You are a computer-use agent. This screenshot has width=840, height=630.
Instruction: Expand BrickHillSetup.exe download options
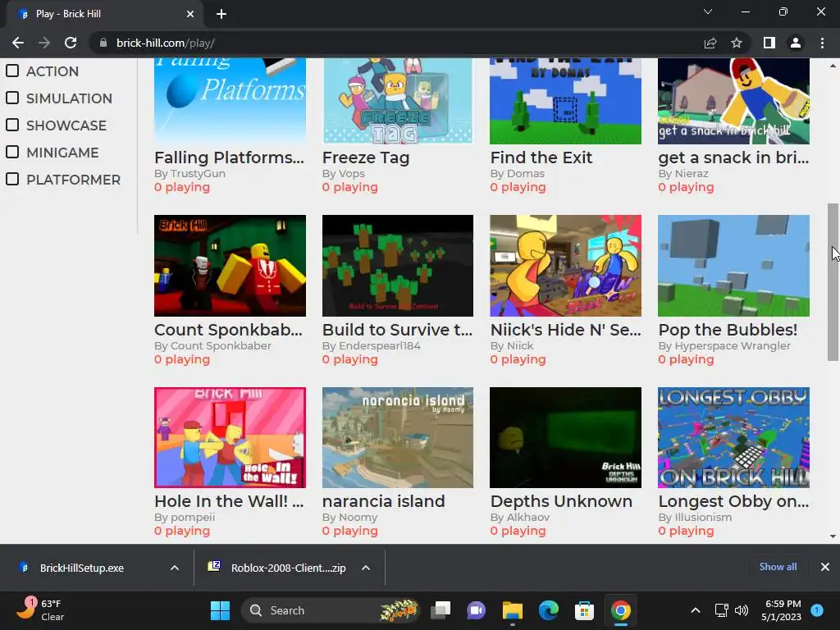pyautogui.click(x=175, y=568)
